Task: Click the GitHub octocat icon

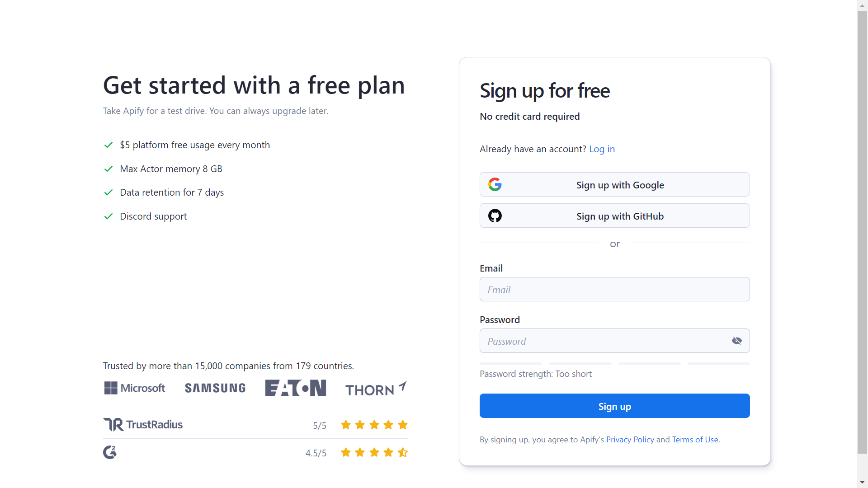Action: 495,216
